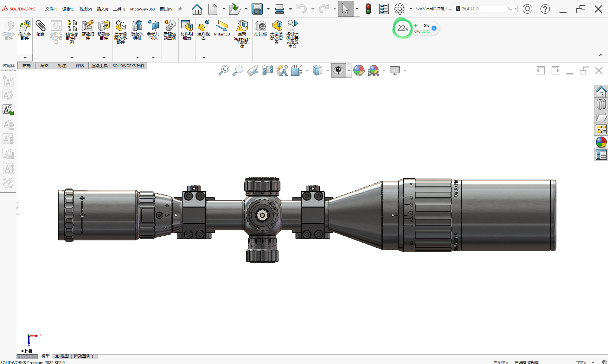608x364 pixels.
Task: Open the Design Library task pane
Action: point(601,104)
